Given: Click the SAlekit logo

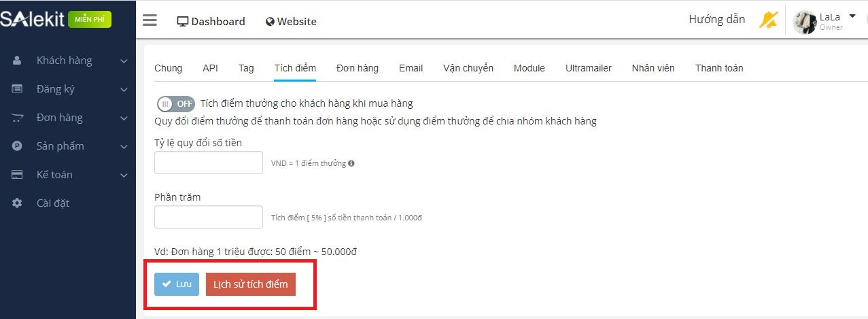Looking at the screenshot, I should (x=33, y=20).
